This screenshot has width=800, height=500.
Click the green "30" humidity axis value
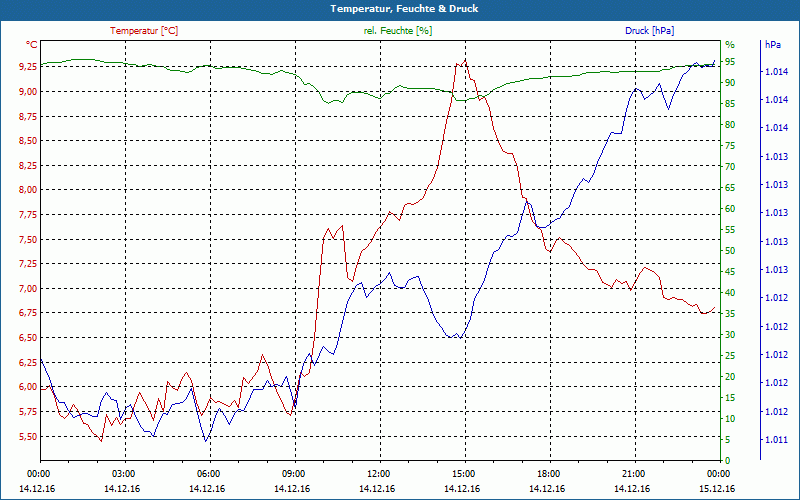[730, 335]
